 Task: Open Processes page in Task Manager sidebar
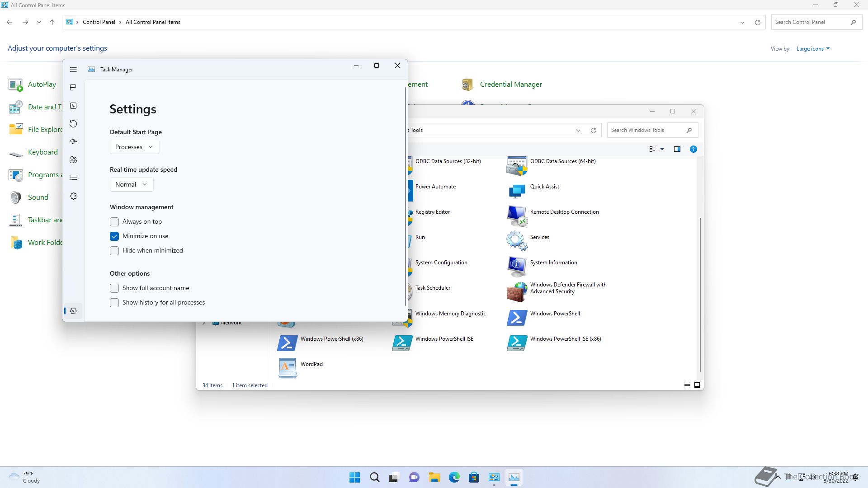pos(73,88)
